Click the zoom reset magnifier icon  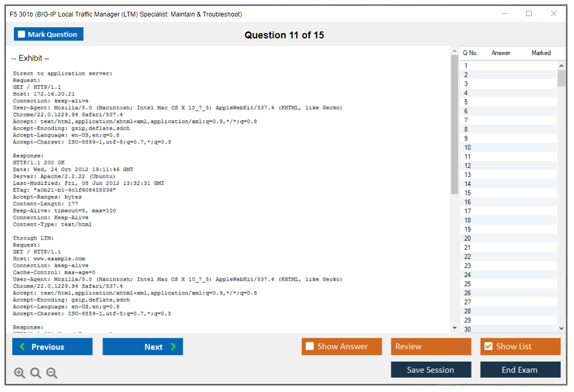tap(36, 373)
